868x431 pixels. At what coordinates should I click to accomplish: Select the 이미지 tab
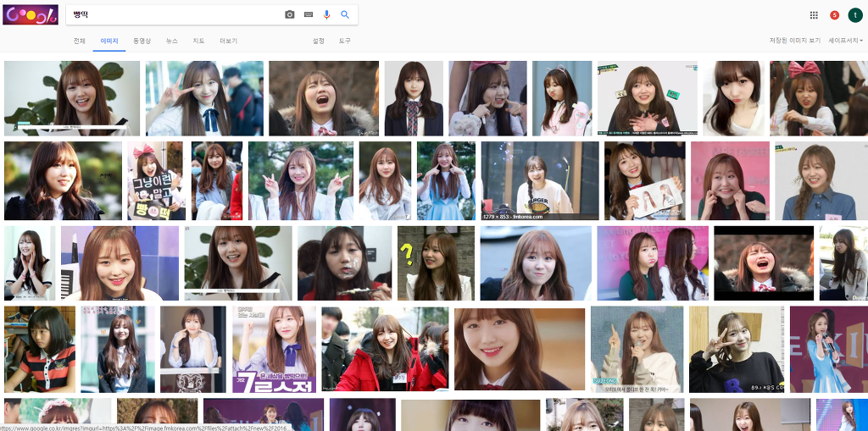[x=109, y=41]
